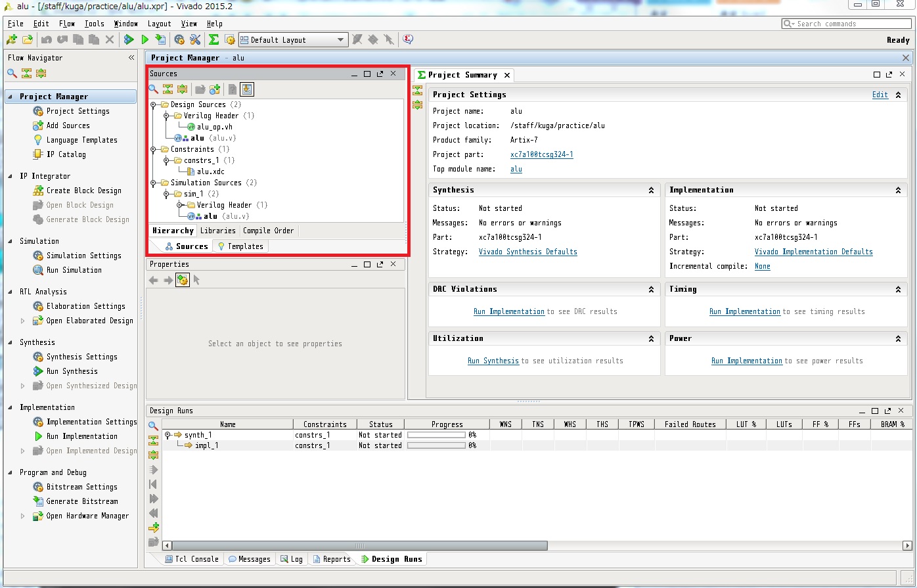Click the Edit link in Project Settings
917x588 pixels.
point(880,95)
